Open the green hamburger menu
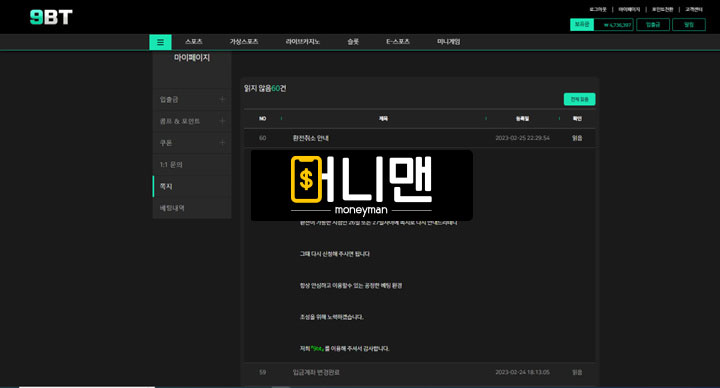Screen dimensions: 720x388 click(160, 42)
